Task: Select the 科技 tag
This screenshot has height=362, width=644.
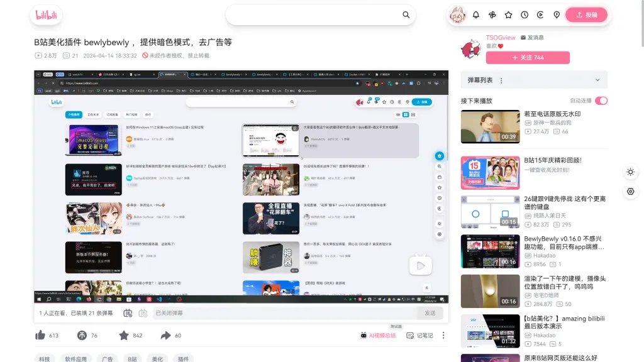Action: pyautogui.click(x=45, y=359)
